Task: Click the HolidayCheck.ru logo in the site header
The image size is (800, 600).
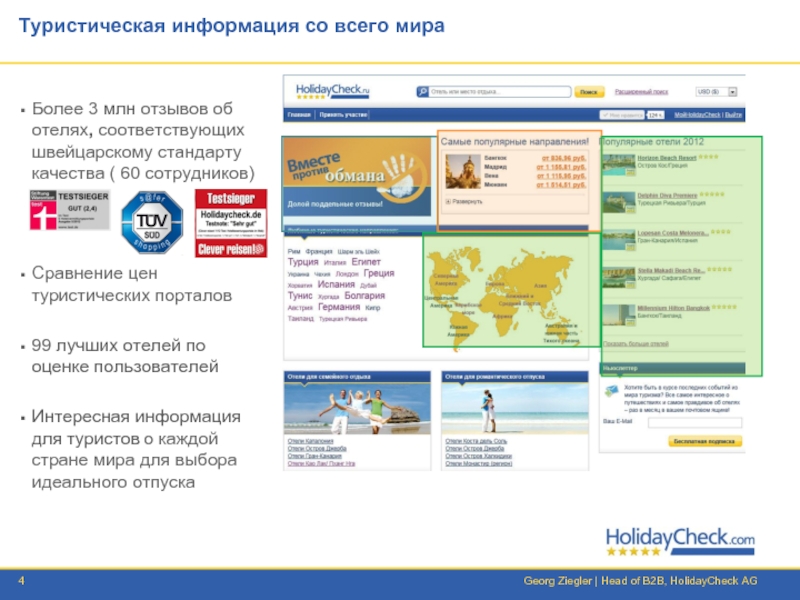Action: pos(332,91)
